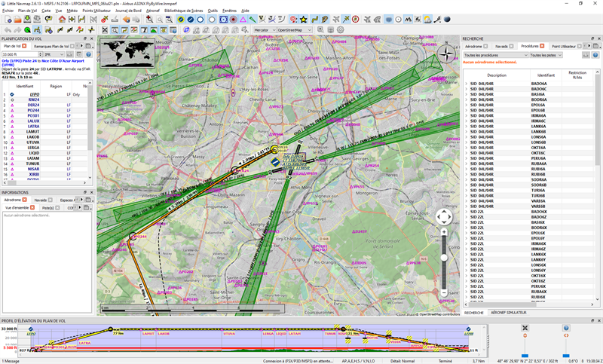Open Bibliothèque de Scènes menu
This screenshot has width=603, height=364.
pyautogui.click(x=183, y=11)
